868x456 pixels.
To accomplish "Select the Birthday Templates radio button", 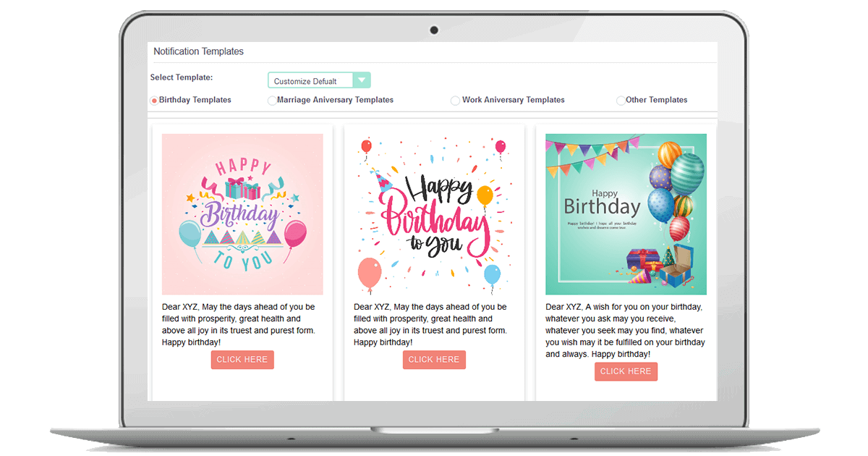I will [154, 101].
